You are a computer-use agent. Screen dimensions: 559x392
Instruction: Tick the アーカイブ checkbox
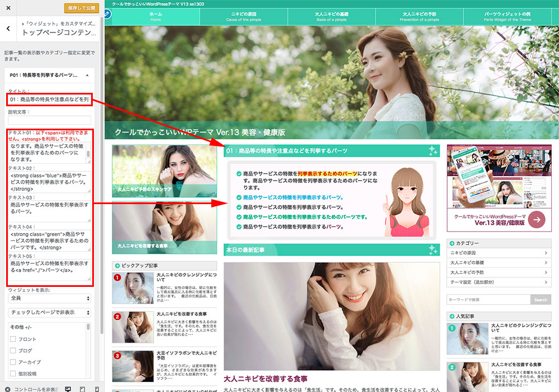(x=13, y=362)
